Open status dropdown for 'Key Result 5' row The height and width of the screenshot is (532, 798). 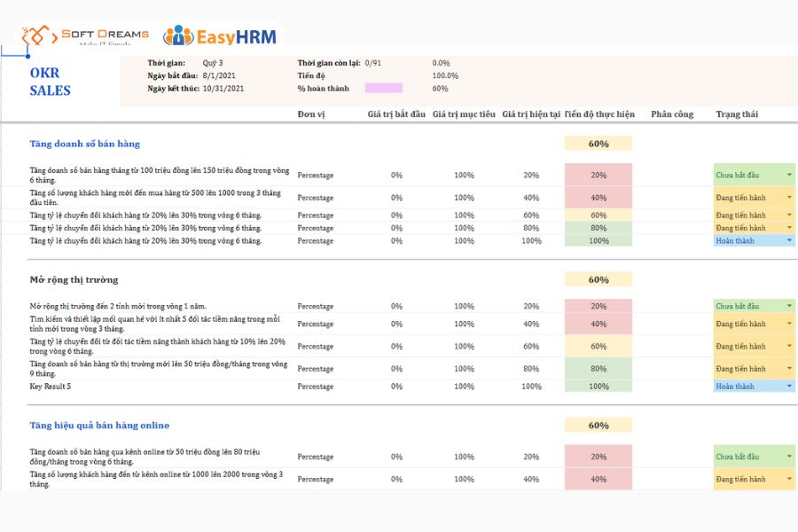[x=789, y=386]
